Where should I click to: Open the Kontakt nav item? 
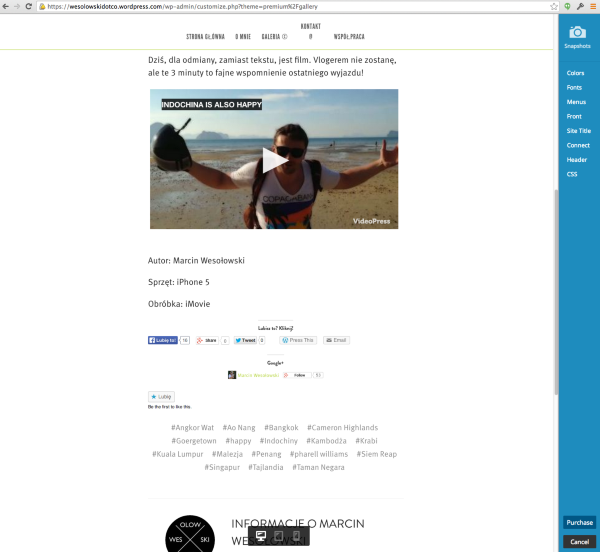(310, 31)
